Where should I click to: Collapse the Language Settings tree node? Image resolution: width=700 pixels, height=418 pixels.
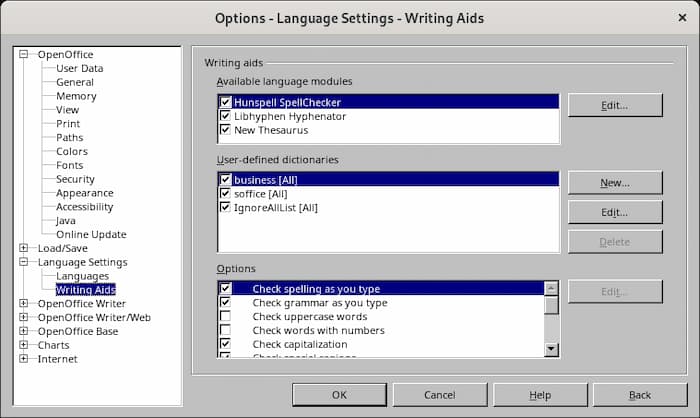pyautogui.click(x=24, y=262)
